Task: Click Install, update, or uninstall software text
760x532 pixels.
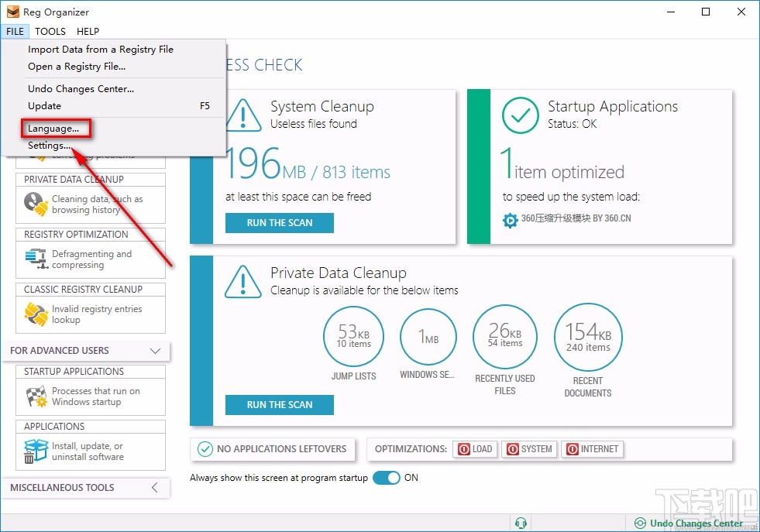Action: point(88,451)
